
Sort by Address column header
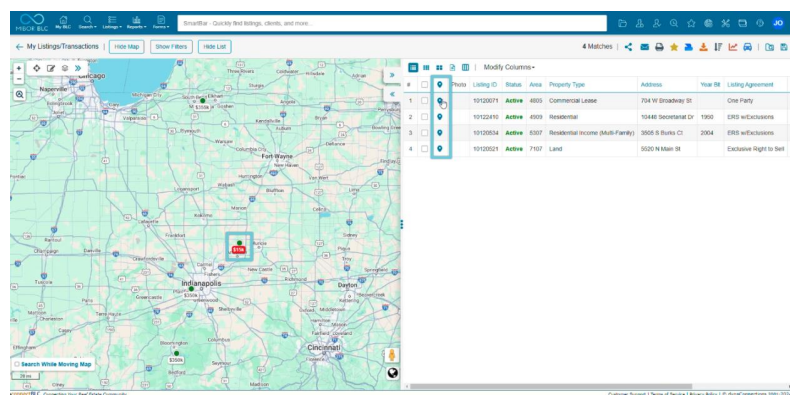point(651,85)
